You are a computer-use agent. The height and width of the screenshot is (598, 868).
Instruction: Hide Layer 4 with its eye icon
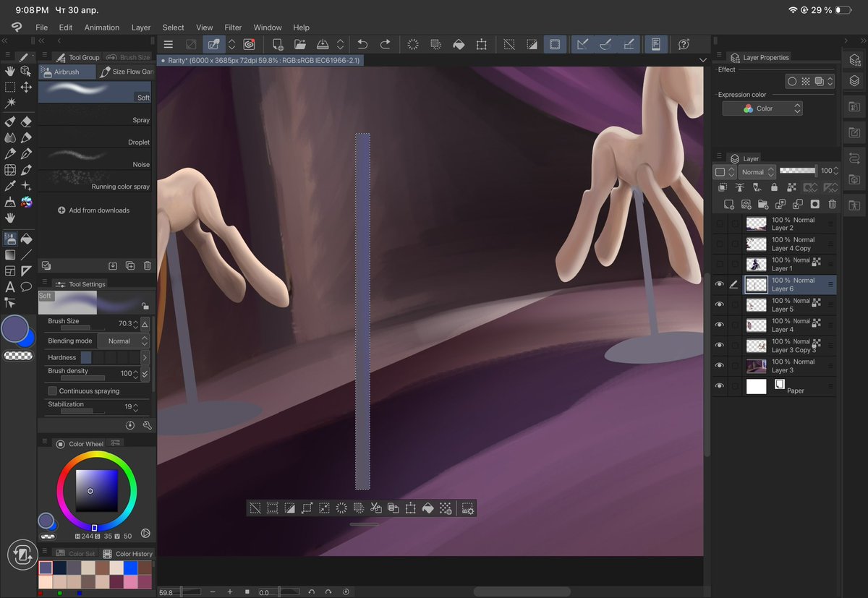coord(719,325)
